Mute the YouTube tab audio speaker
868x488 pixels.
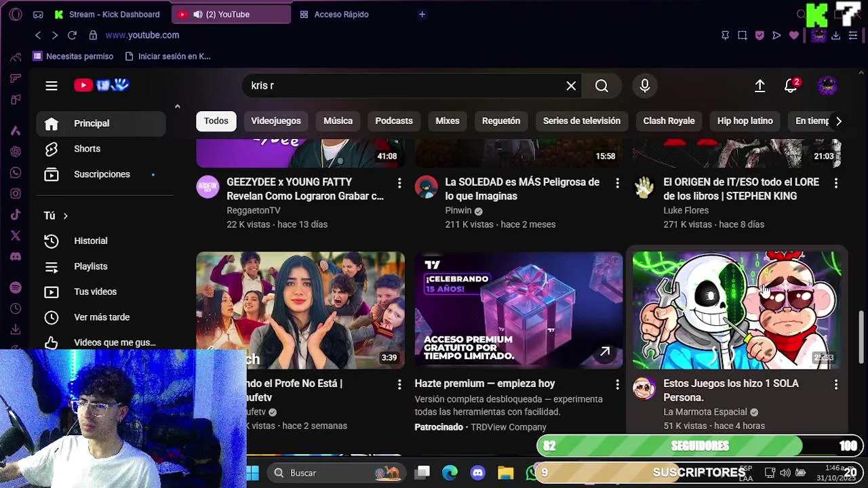198,14
